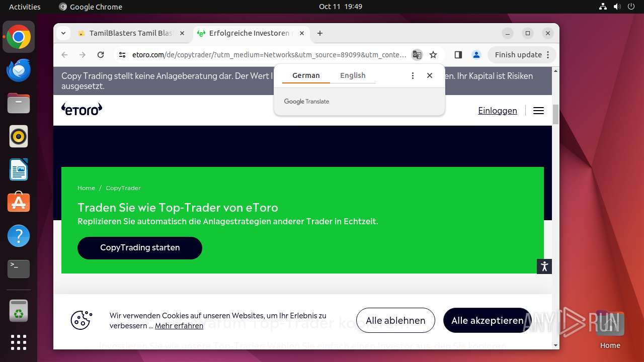This screenshot has height=362, width=644.
Task: Expand the tab search dropdown
Action: 63,33
